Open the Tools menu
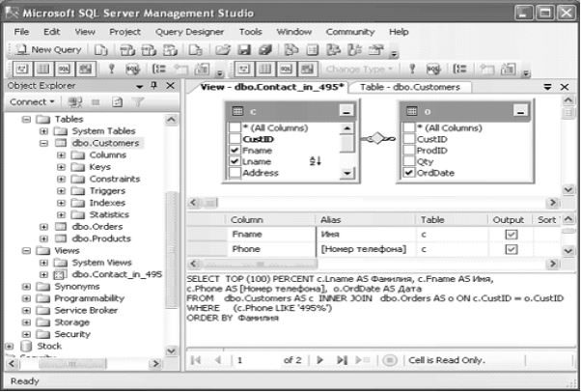This screenshot has width=581, height=392. (251, 32)
